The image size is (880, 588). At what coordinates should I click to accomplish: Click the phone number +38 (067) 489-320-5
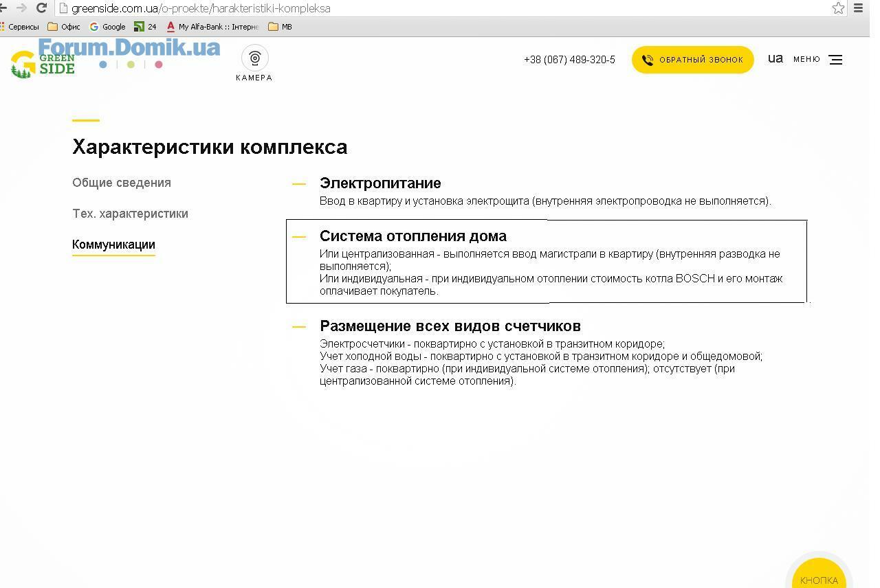pyautogui.click(x=569, y=60)
